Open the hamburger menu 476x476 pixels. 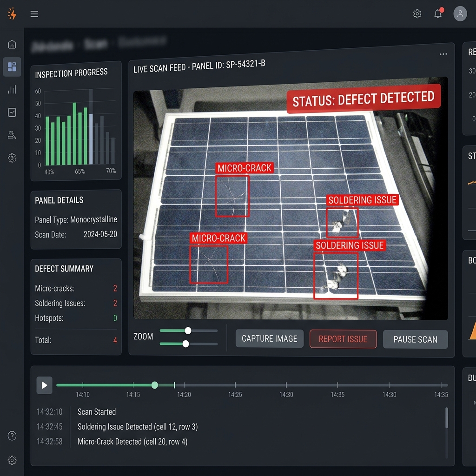tap(34, 13)
